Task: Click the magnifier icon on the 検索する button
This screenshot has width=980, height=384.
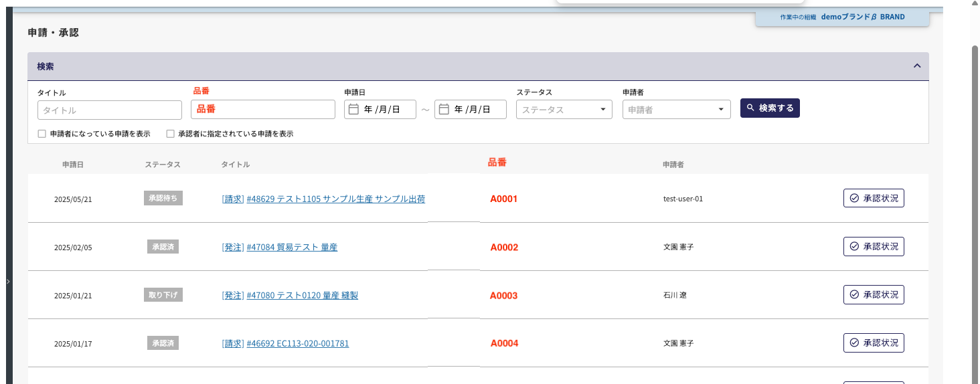Action: coord(750,108)
